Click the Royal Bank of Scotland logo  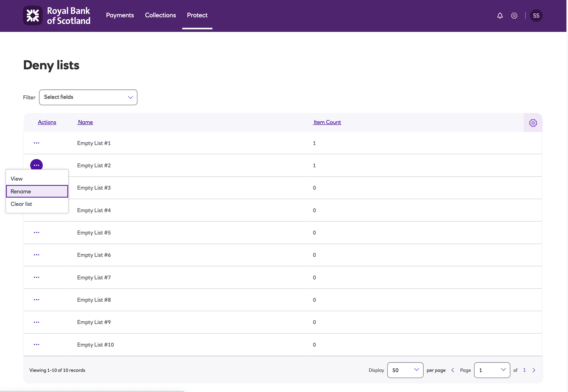coord(57,16)
